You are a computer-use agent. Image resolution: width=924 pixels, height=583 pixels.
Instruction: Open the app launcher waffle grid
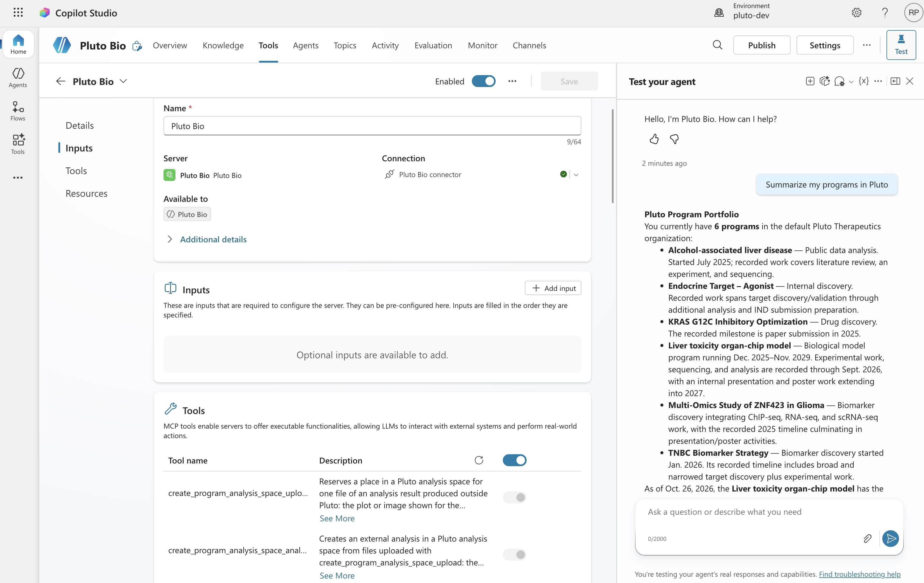coord(18,13)
